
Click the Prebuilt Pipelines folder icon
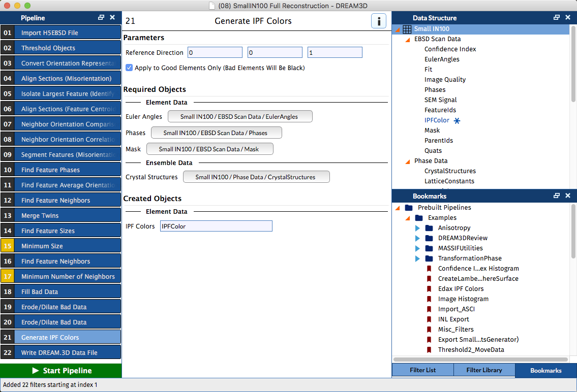(408, 208)
